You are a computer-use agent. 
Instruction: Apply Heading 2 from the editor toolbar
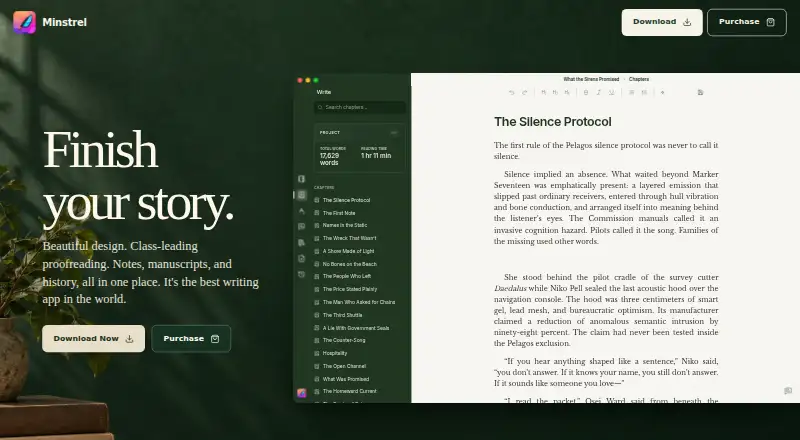(x=555, y=92)
